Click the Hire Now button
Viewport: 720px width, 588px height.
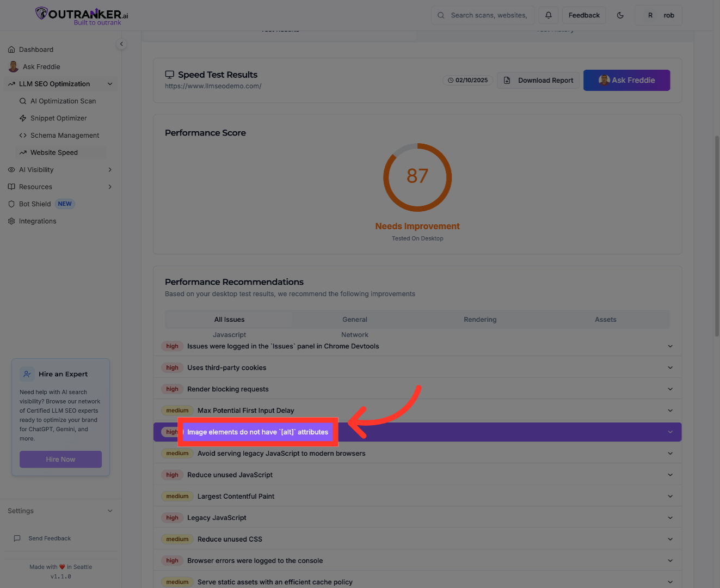point(60,460)
